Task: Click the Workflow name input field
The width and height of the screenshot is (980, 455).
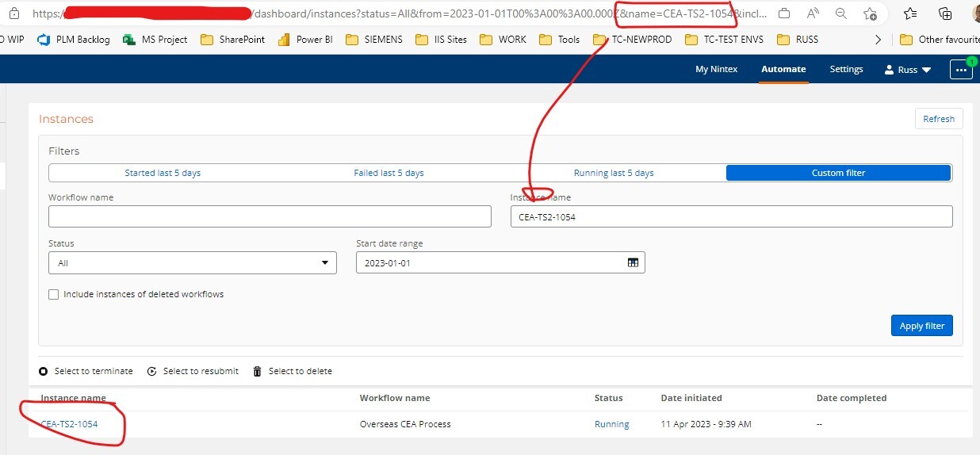Action: point(270,216)
